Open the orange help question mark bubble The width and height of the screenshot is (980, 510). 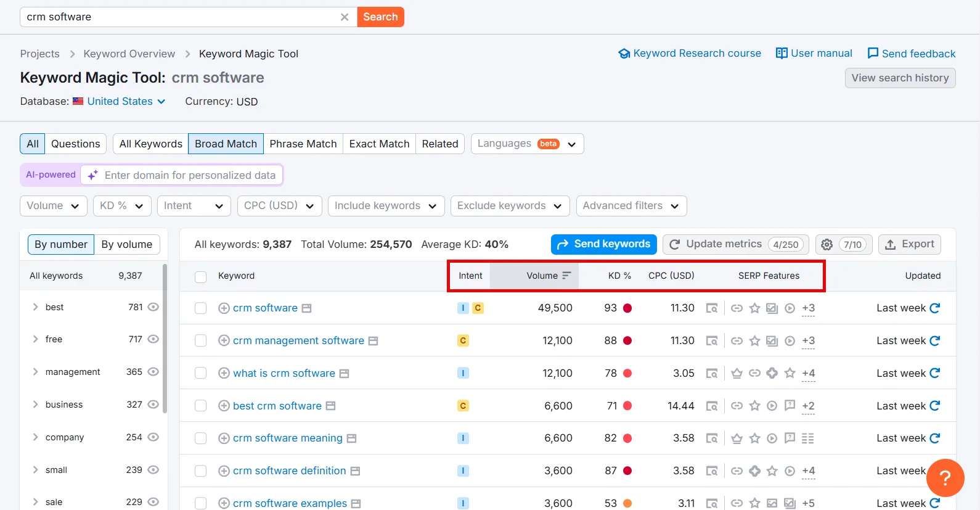point(945,478)
